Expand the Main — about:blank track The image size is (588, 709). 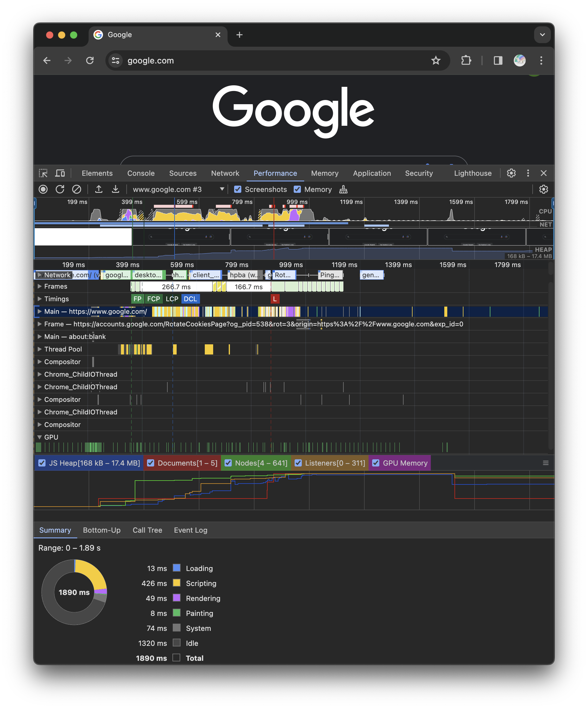tap(40, 337)
